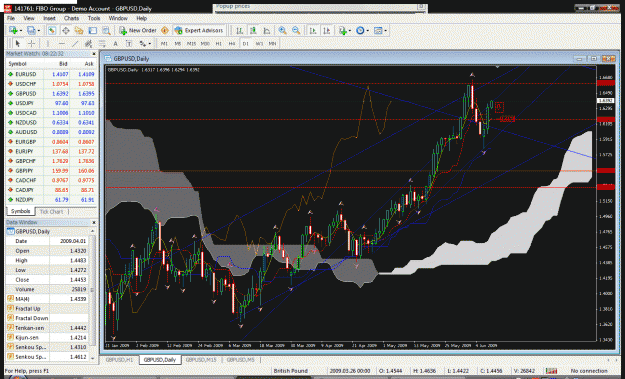Switch to the Tick Chart tab
The height and width of the screenshot is (379, 625).
pyautogui.click(x=51, y=212)
